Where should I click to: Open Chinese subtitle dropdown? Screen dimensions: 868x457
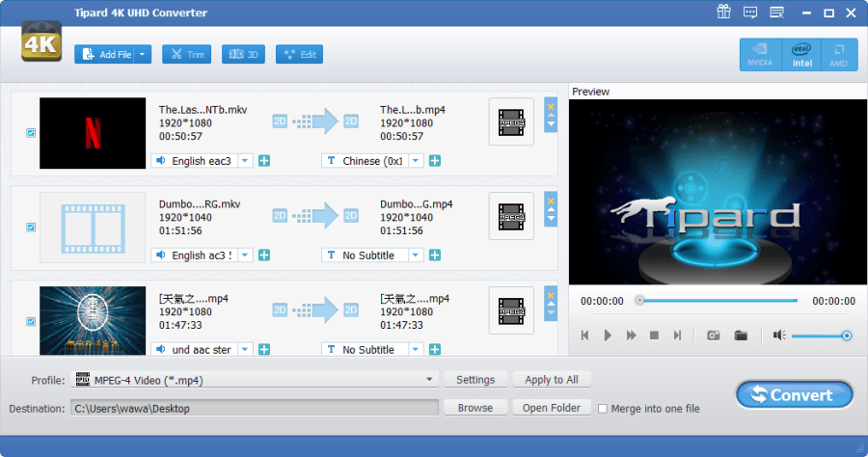coord(415,161)
